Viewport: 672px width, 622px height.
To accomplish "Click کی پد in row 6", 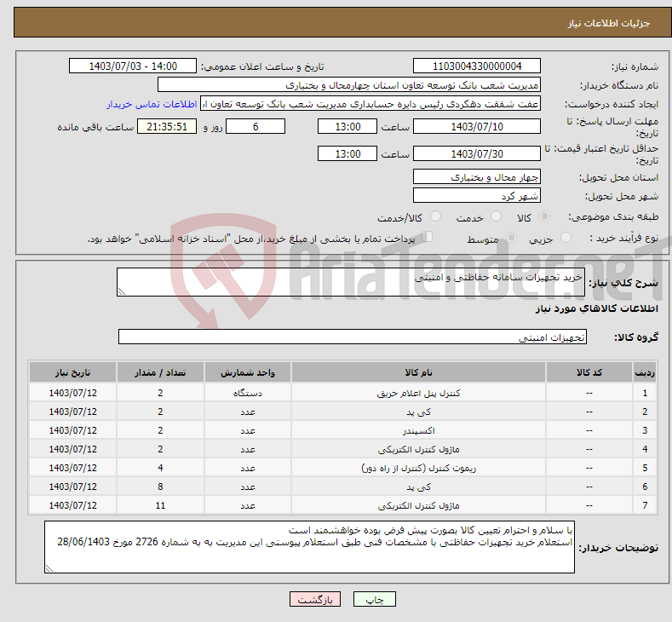I will [418, 487].
